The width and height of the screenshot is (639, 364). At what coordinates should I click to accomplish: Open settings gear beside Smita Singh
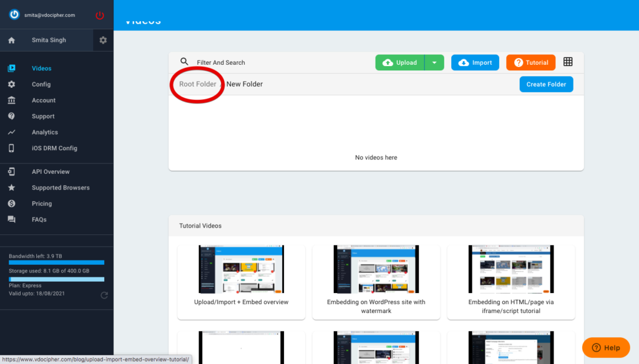click(103, 40)
